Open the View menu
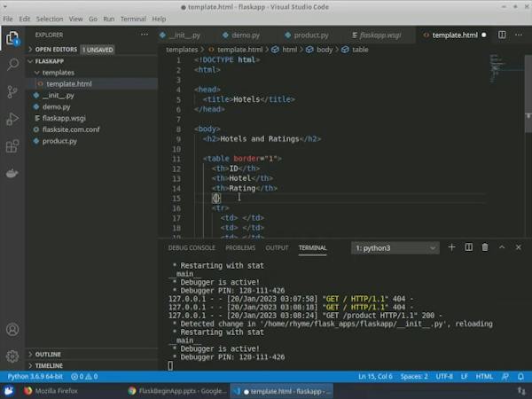 75,19
